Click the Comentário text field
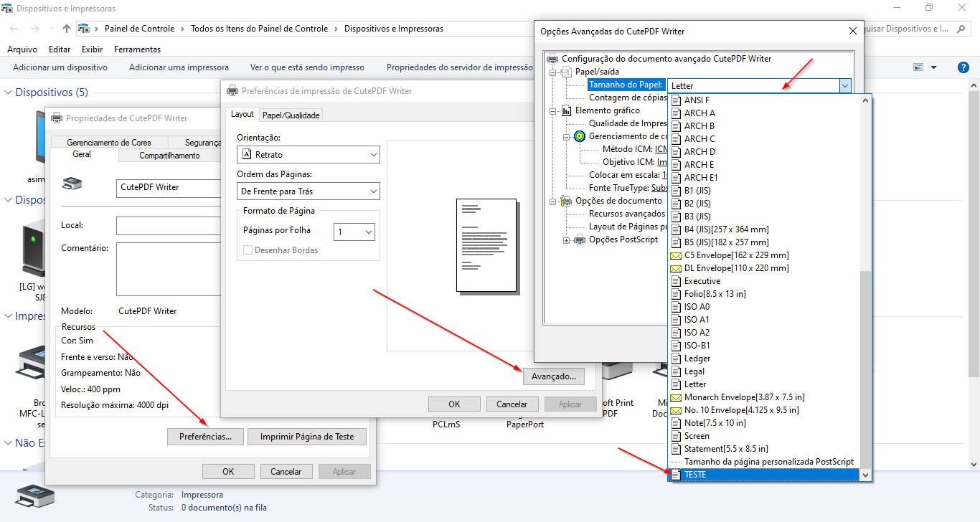This screenshot has width=980, height=522. point(169,269)
